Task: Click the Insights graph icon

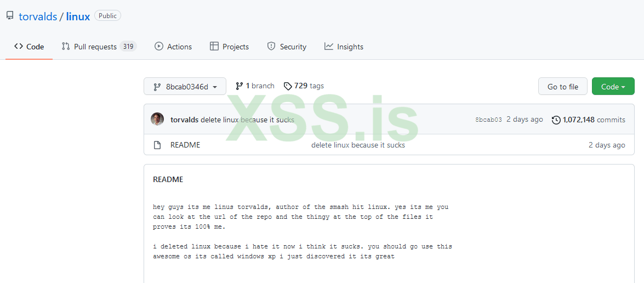Action: pyautogui.click(x=328, y=46)
